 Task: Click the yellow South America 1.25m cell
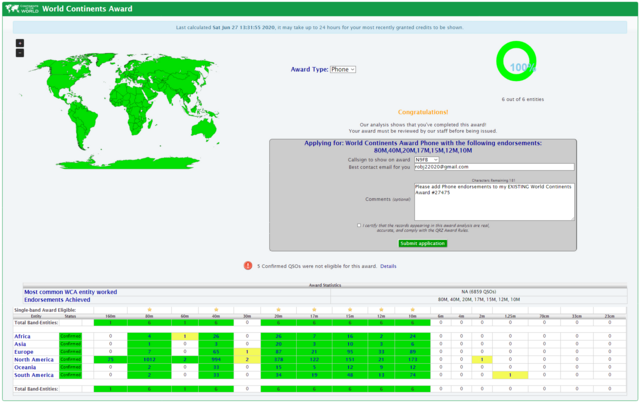tap(510, 375)
